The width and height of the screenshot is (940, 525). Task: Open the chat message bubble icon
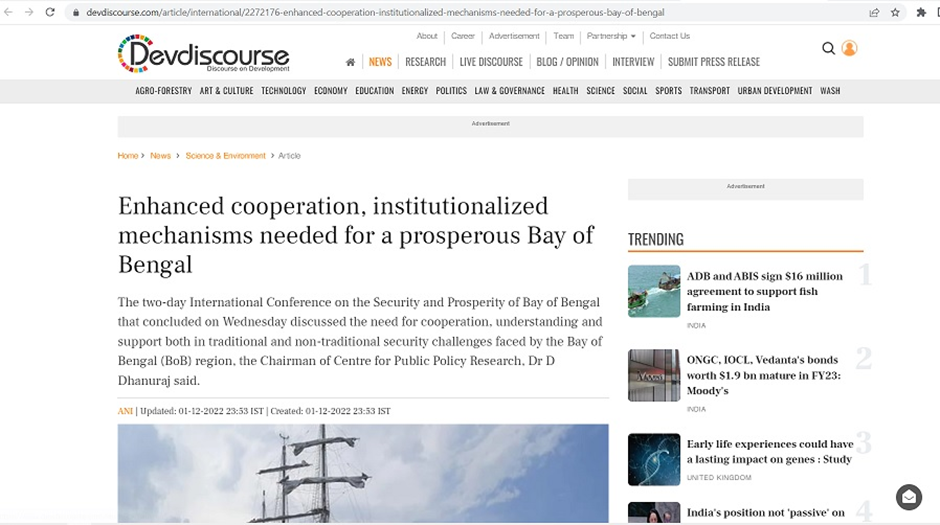click(908, 496)
